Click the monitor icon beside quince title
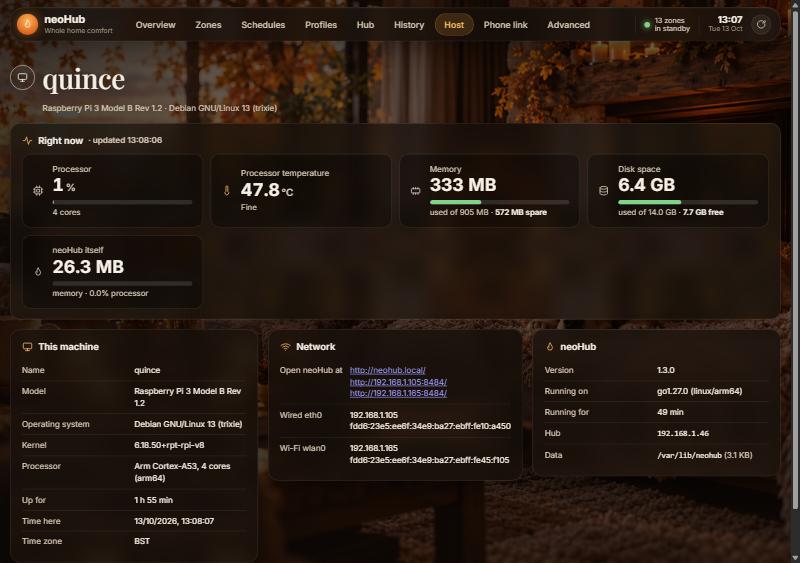 point(22,78)
